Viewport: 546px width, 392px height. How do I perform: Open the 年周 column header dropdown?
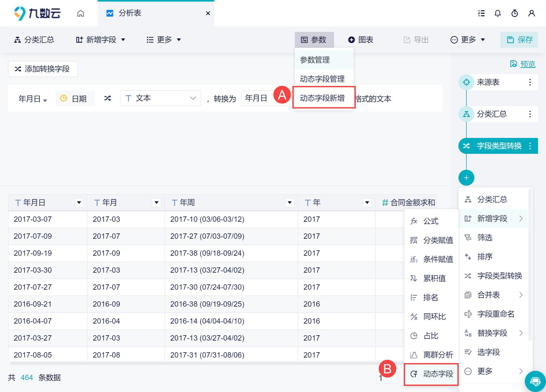pos(290,203)
